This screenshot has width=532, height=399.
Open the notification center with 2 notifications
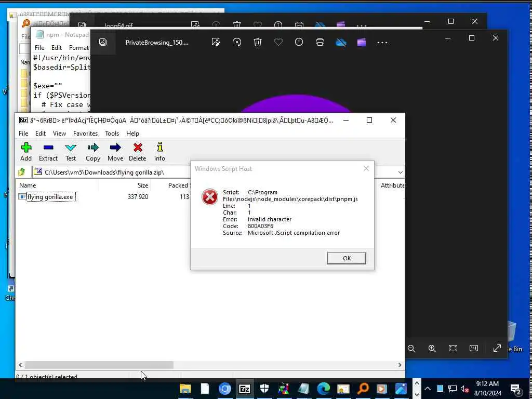pyautogui.click(x=516, y=389)
